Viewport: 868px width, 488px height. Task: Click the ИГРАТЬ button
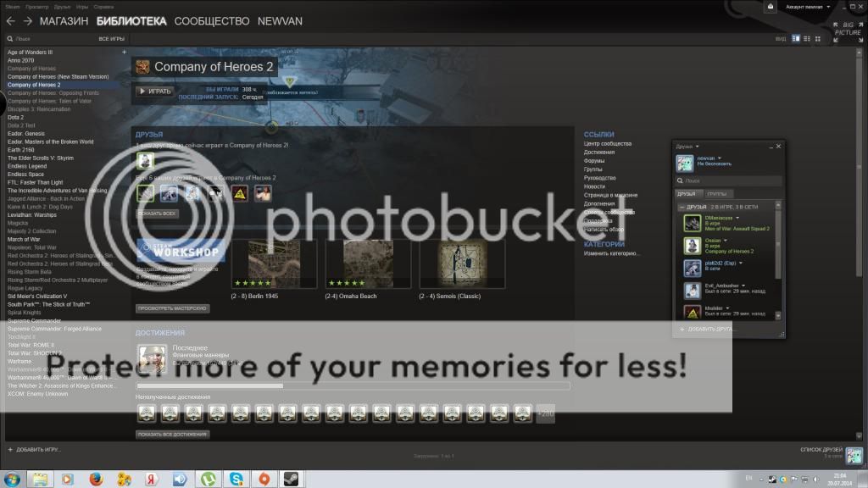155,91
